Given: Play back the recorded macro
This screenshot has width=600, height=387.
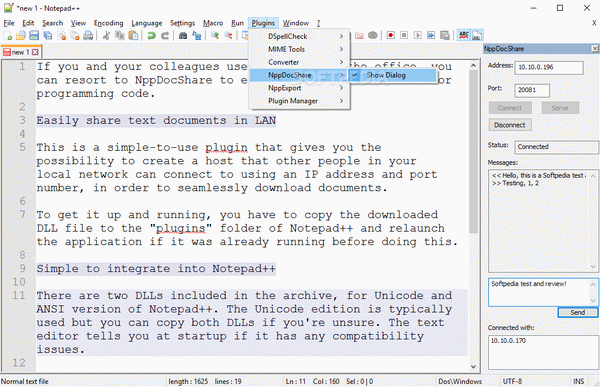Looking at the screenshot, I should [417, 35].
